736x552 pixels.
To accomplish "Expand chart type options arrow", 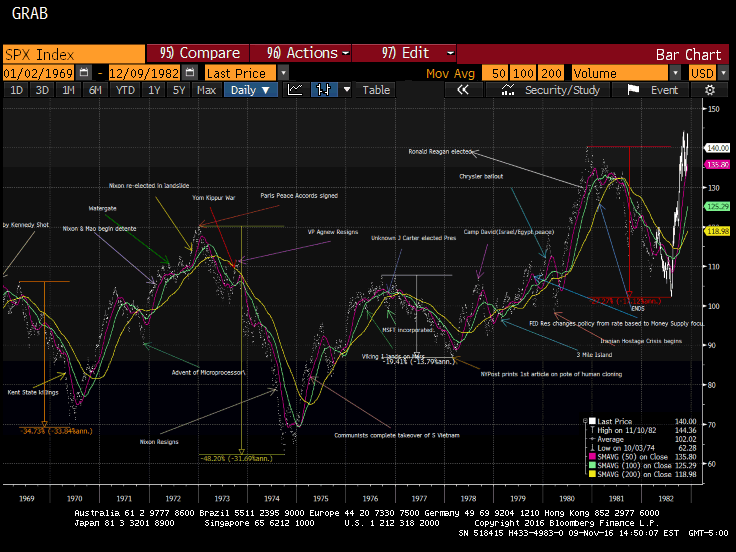I will click(347, 90).
